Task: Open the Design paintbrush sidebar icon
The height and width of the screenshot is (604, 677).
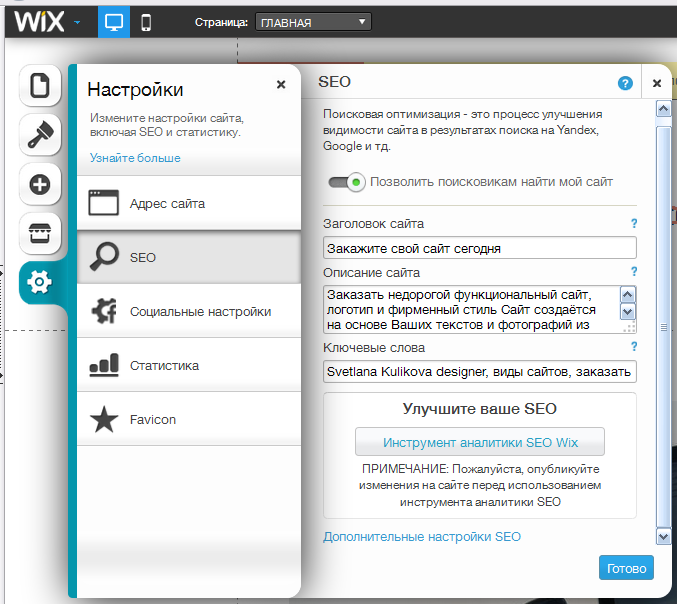Action: coord(40,135)
